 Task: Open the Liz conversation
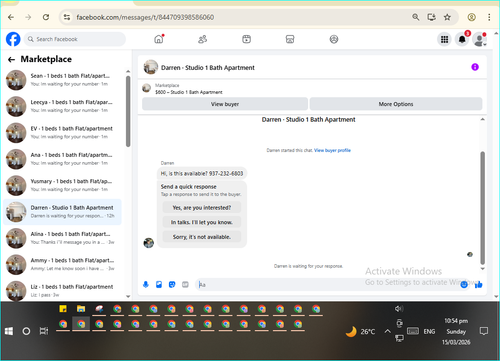[63, 291]
